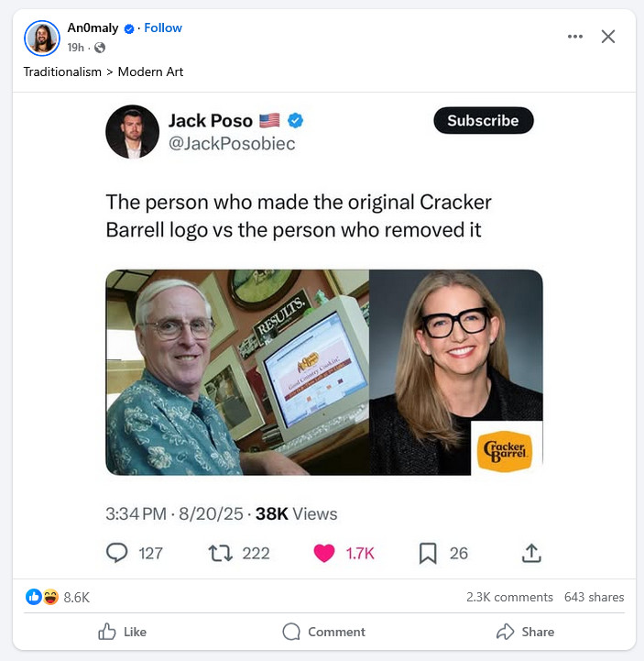The width and height of the screenshot is (644, 661).
Task: Click the tweet upload share icon
Action: click(x=531, y=553)
